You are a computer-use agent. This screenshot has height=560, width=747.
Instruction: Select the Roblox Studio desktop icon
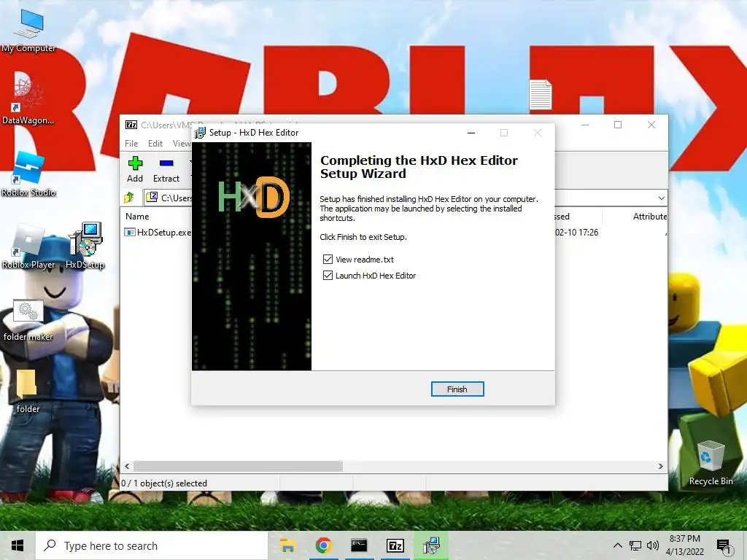(x=28, y=174)
